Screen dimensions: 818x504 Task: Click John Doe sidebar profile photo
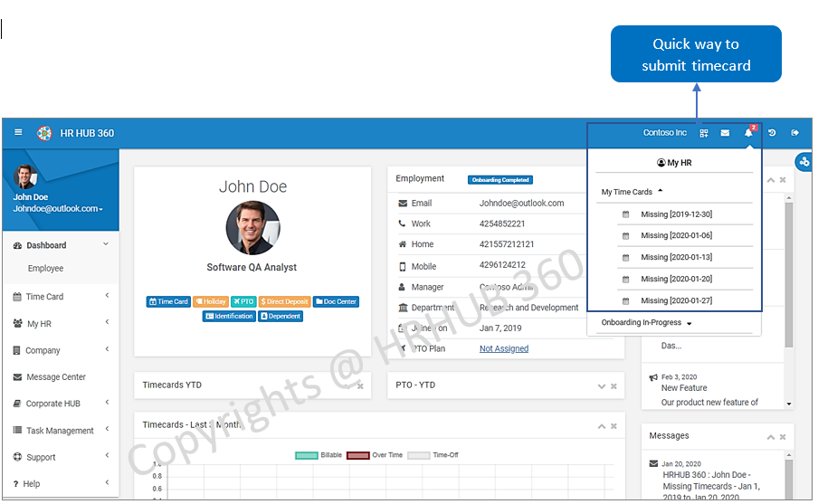pyautogui.click(x=25, y=176)
